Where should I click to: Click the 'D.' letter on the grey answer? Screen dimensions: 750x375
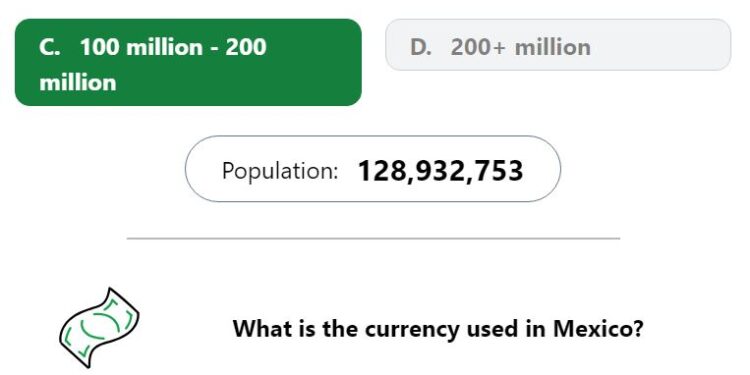pos(420,47)
